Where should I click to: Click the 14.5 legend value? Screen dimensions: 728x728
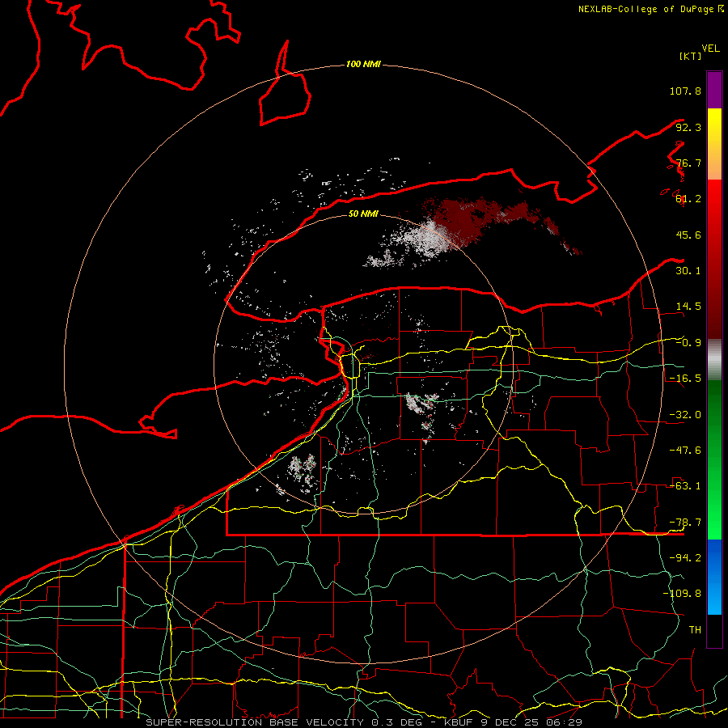coord(688,307)
